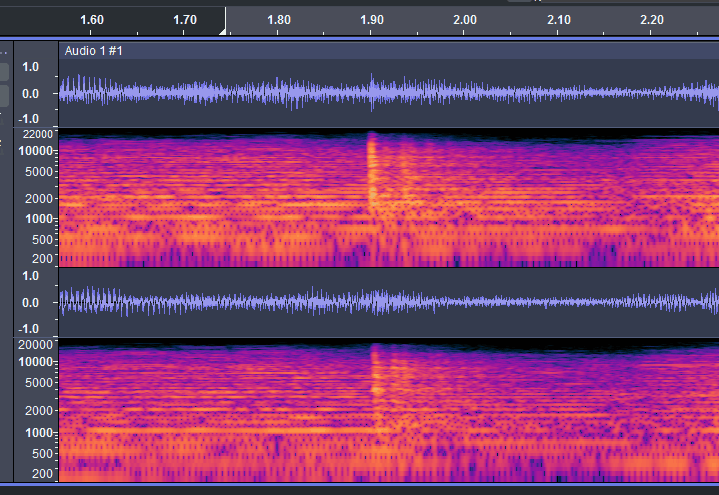The height and width of the screenshot is (495, 719).
Task: Click the 0.0 amplitude label of the lower channel
Action: [x=31, y=303]
